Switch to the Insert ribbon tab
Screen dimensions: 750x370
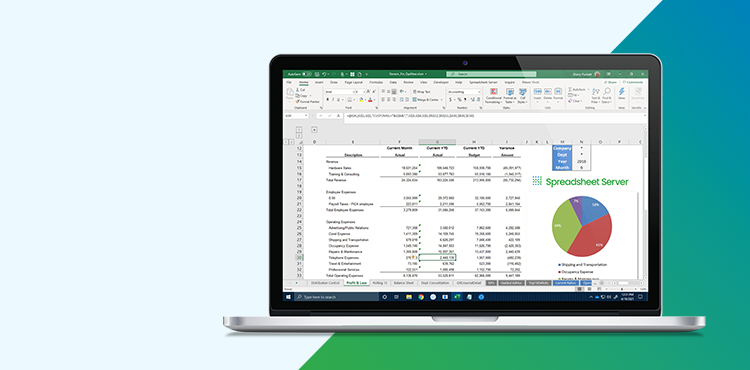[x=319, y=82]
